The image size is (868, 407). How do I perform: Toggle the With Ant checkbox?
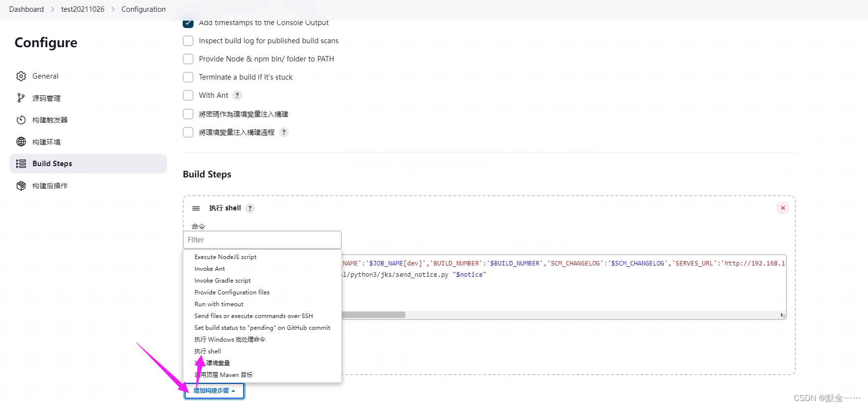click(188, 95)
